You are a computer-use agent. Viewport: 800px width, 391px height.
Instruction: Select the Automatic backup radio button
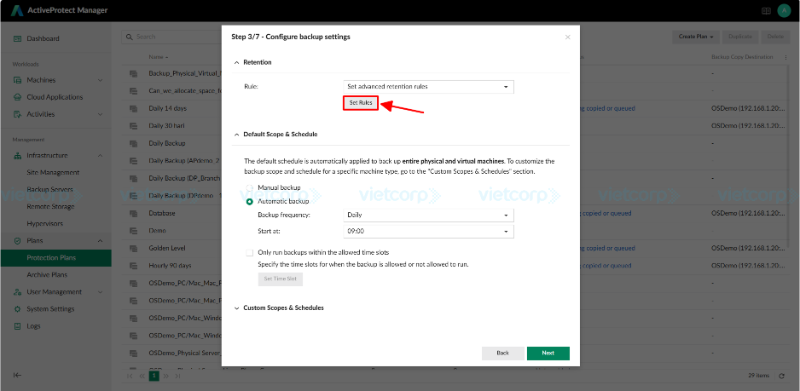pos(249,202)
